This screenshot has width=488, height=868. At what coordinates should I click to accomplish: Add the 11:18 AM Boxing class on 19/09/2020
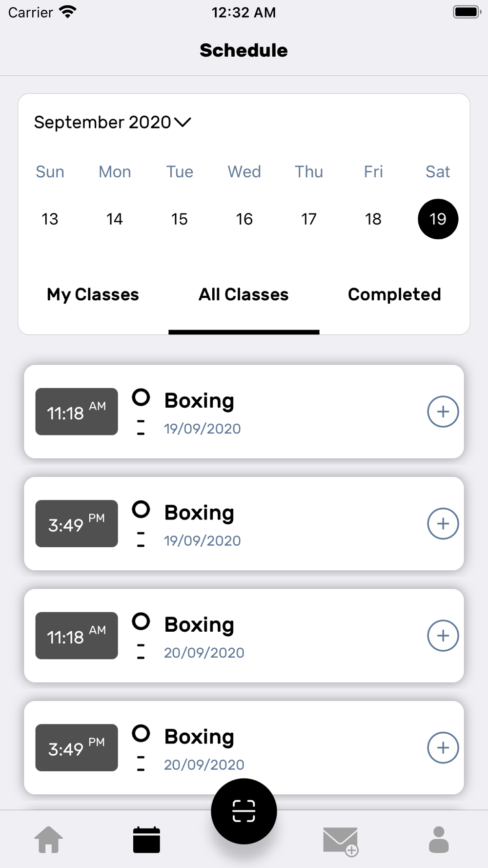[x=443, y=412]
